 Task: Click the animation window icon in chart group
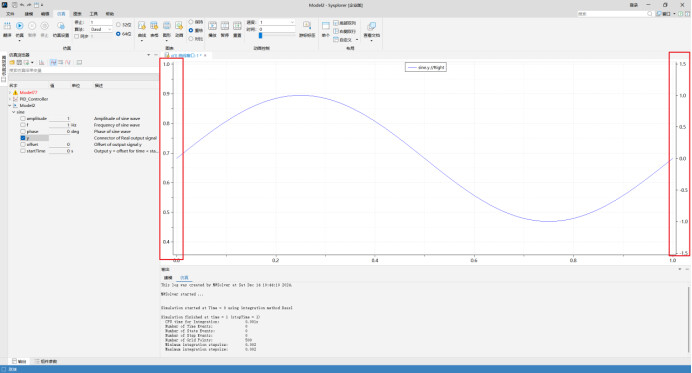tap(179, 26)
